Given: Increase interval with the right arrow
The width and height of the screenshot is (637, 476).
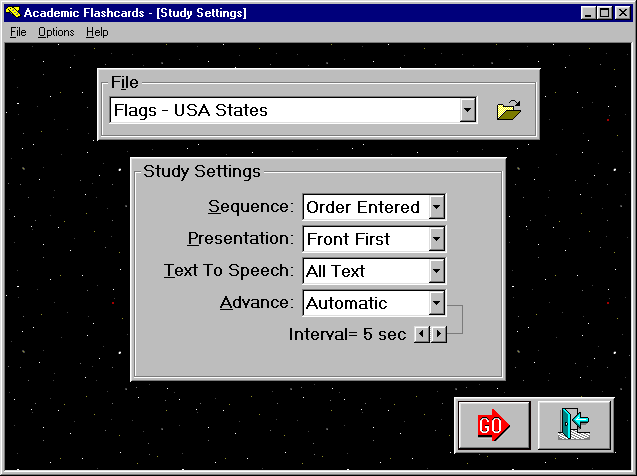Looking at the screenshot, I should (438, 334).
